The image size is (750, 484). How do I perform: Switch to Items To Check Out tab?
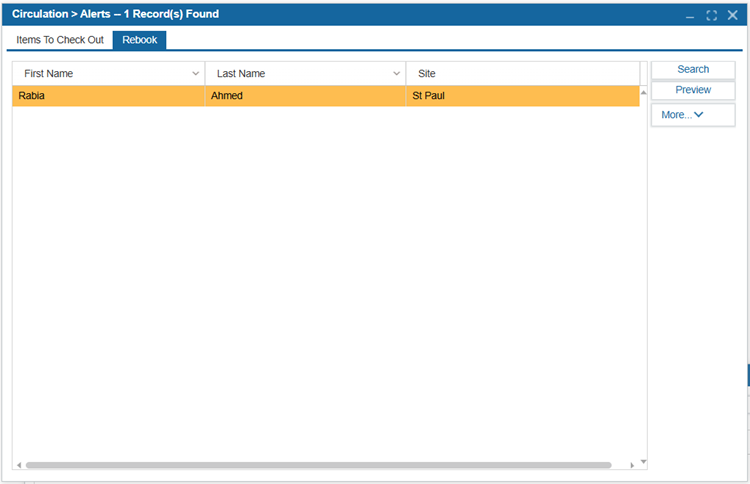coord(60,40)
